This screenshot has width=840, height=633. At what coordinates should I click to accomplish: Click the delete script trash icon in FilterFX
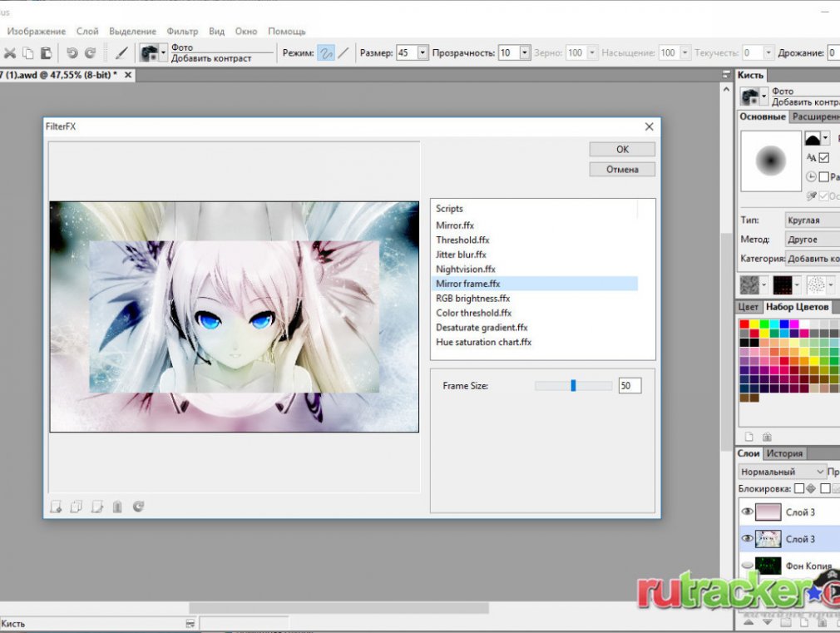pyautogui.click(x=117, y=507)
